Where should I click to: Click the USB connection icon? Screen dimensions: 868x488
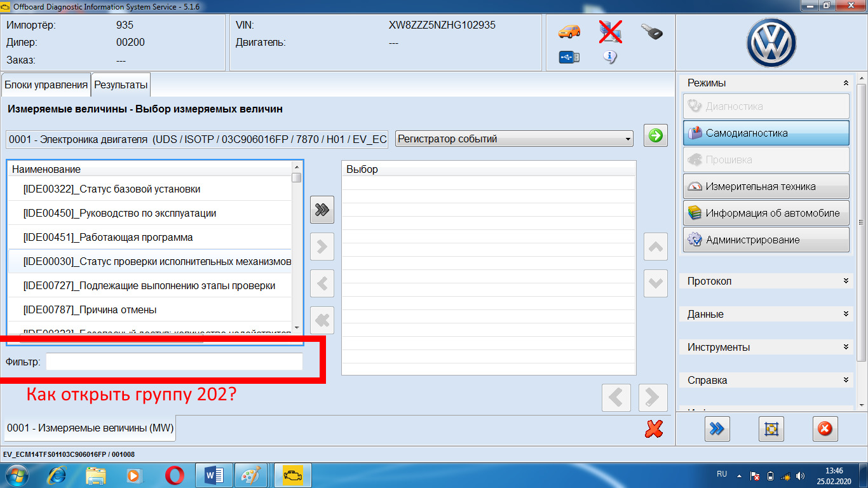point(569,57)
